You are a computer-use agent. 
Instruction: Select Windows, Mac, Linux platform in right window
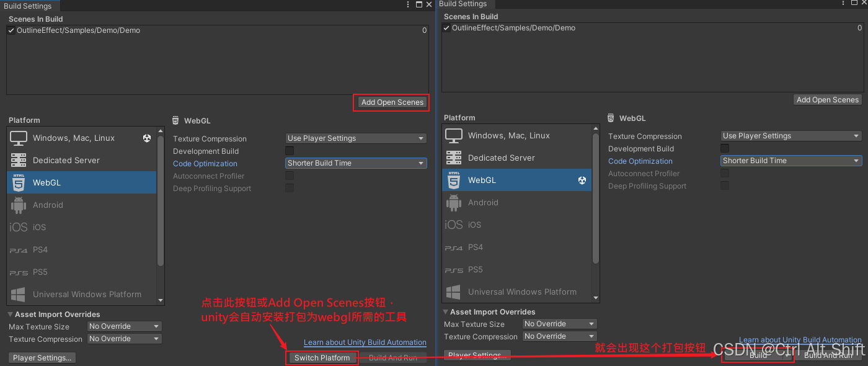(517, 136)
